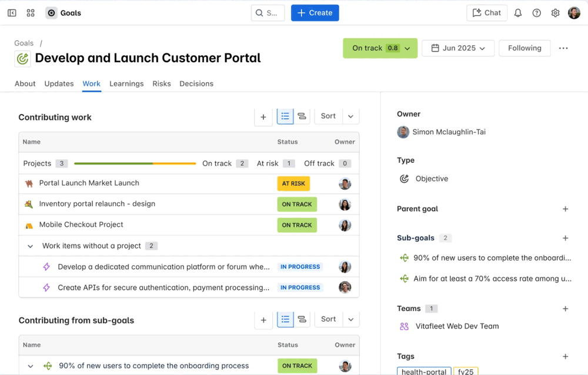Viewport: 588px width, 375px height.
Task: Click ON TRACK badge for Inventory portal relaunch
Action: click(297, 205)
